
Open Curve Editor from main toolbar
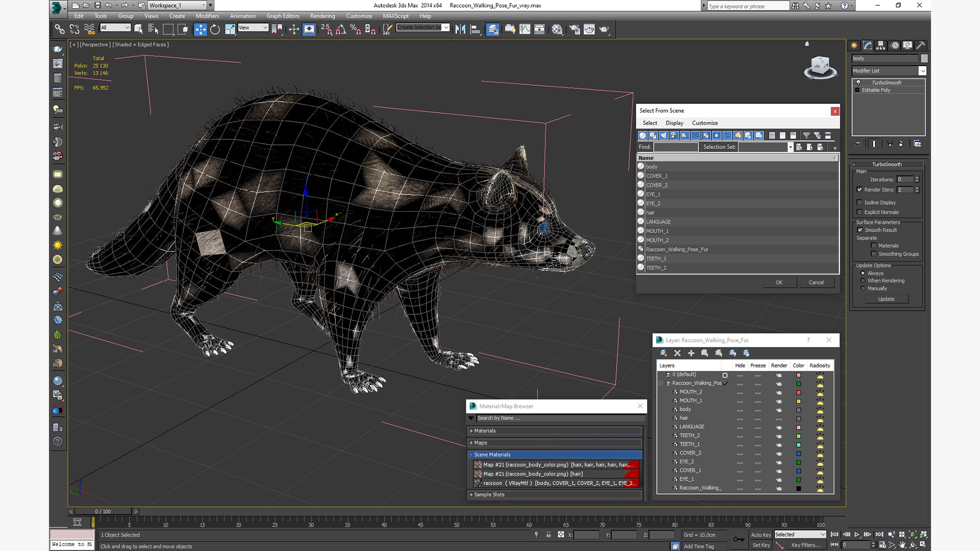(525, 29)
